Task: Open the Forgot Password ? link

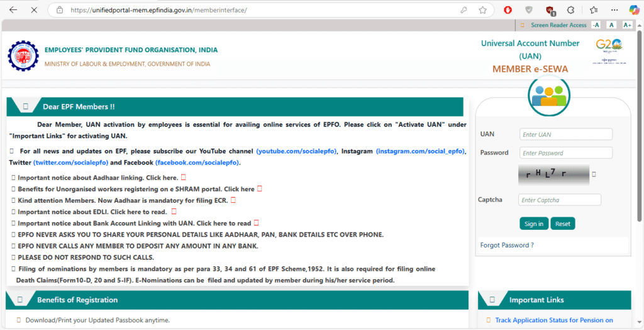Action: pos(507,245)
